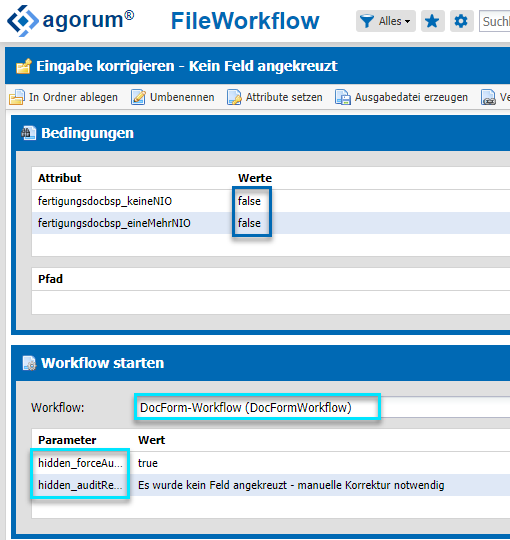Click the Parameter column header
This screenshot has width=510, height=540.
point(67,440)
